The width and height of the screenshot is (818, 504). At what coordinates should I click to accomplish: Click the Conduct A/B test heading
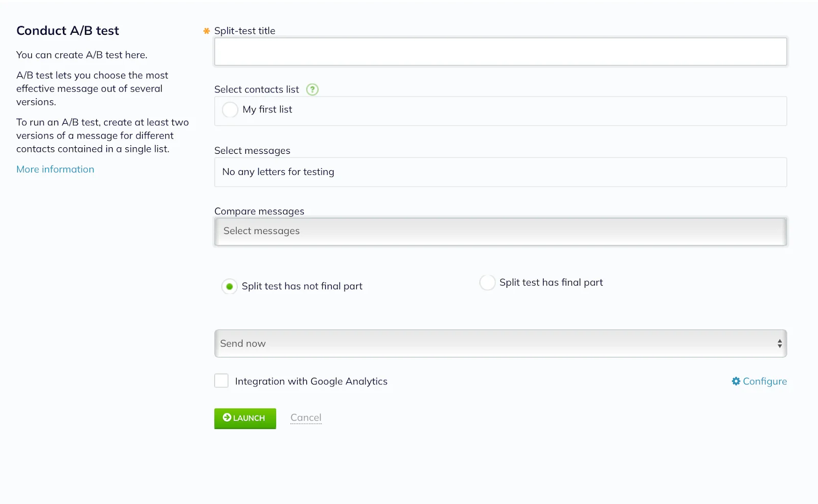coord(67,31)
